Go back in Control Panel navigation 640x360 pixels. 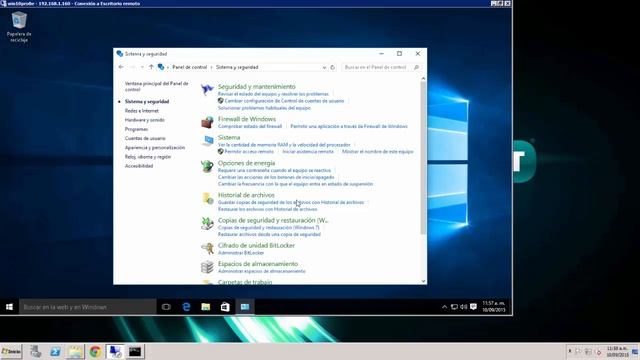coord(121,67)
